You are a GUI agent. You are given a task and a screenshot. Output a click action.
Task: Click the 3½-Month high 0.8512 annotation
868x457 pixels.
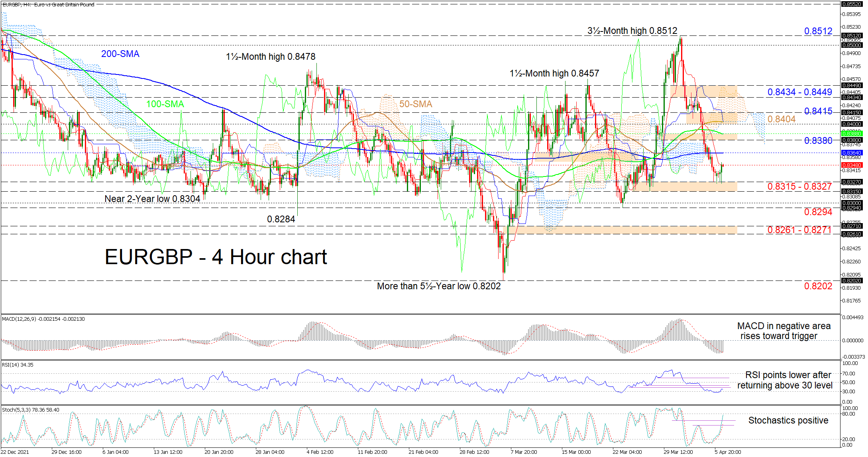click(x=632, y=31)
